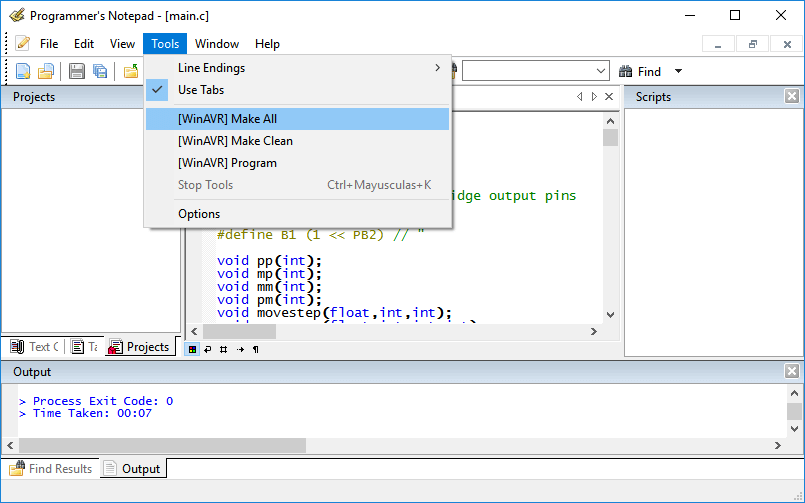Switch to the Projects tab
This screenshot has width=805, height=503.
click(140, 347)
